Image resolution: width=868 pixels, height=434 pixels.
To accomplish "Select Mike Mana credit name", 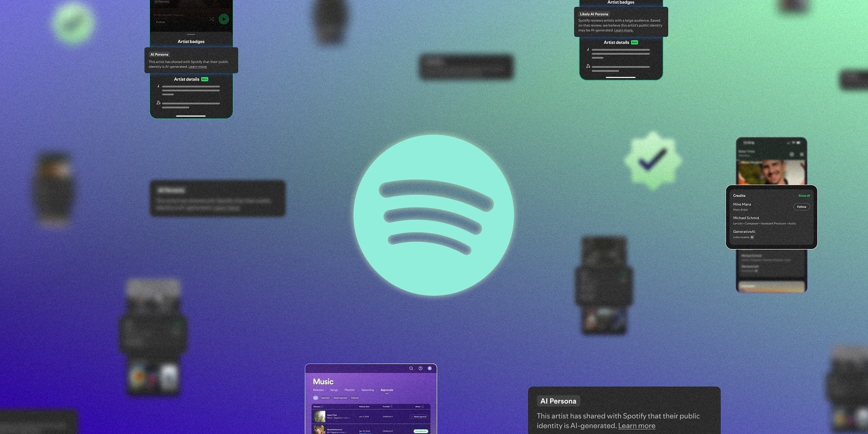I will (x=742, y=204).
